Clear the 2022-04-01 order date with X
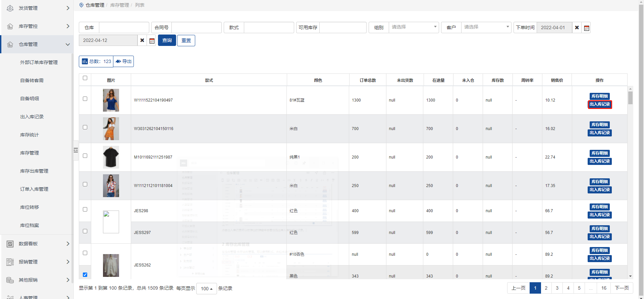Viewport: 644px width, 299px height. pos(577,27)
